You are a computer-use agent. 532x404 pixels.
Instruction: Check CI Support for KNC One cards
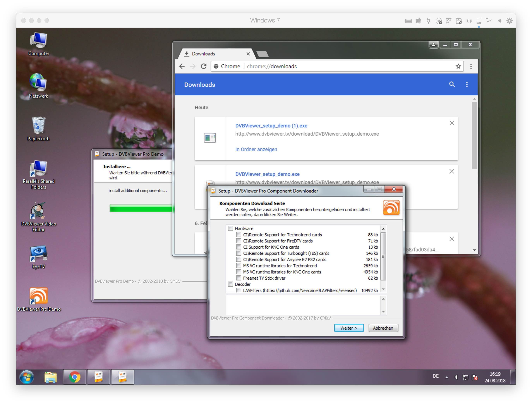239,247
